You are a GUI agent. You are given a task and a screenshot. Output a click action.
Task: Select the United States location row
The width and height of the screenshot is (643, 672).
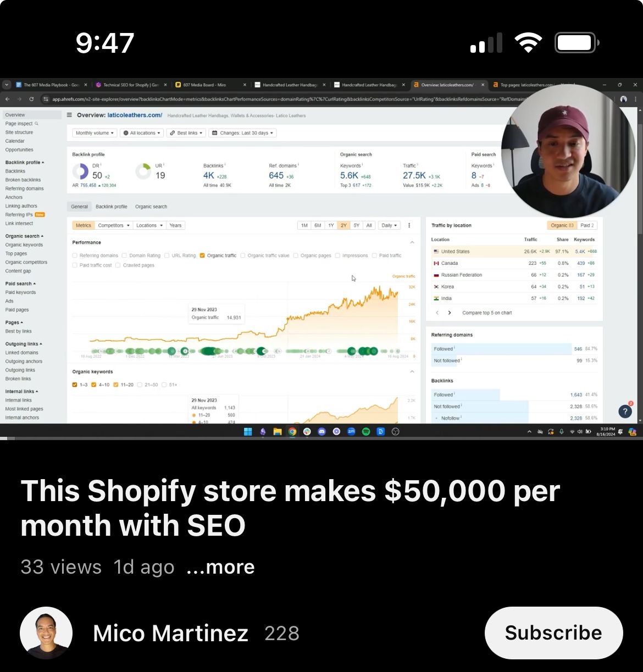pyautogui.click(x=515, y=251)
